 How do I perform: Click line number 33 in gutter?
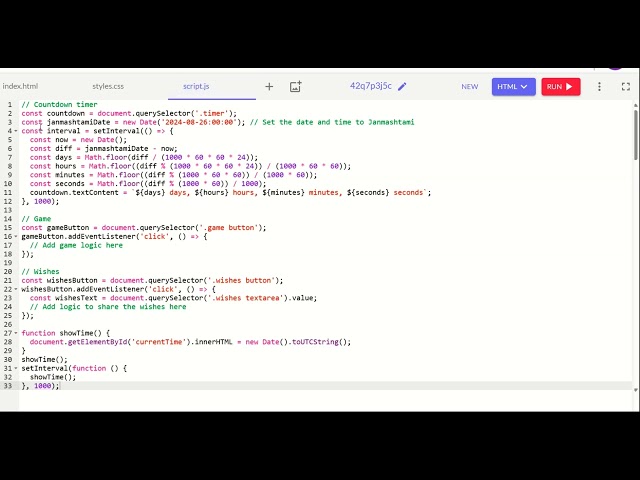coord(8,386)
